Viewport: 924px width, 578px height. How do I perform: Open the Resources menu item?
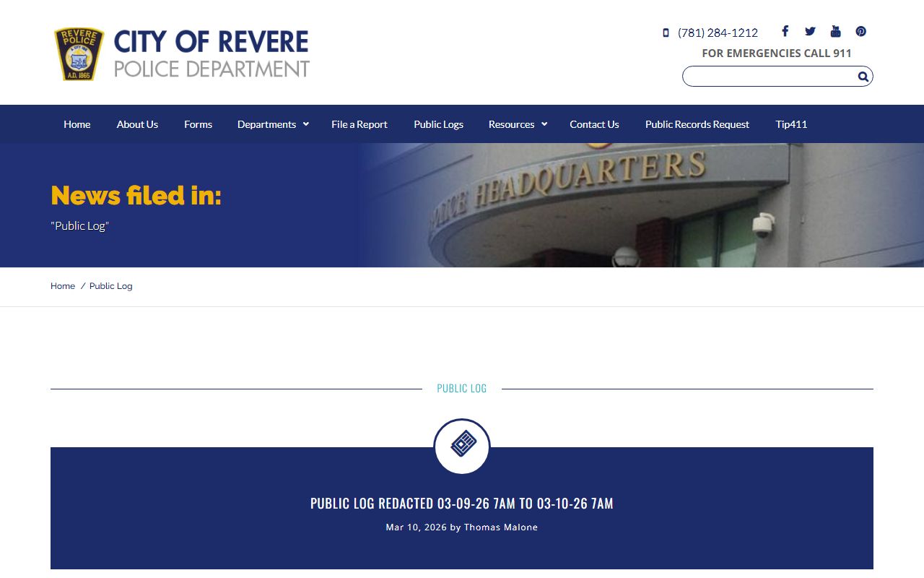pos(511,124)
